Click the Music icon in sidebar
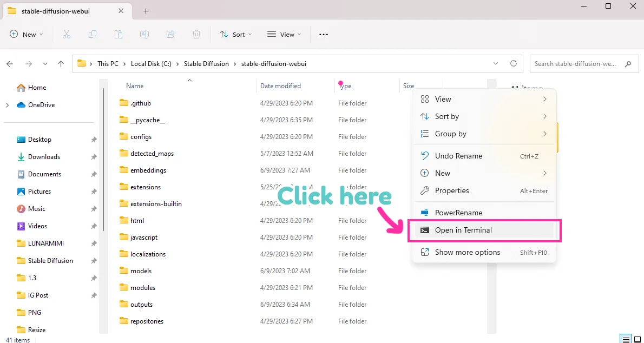 pyautogui.click(x=21, y=209)
